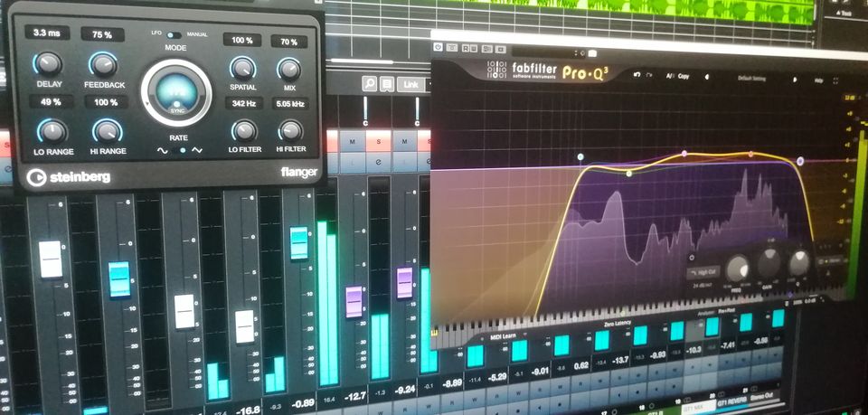The width and height of the screenshot is (868, 415).
Task: Select waveform icon right of rate selector
Action: (197, 150)
